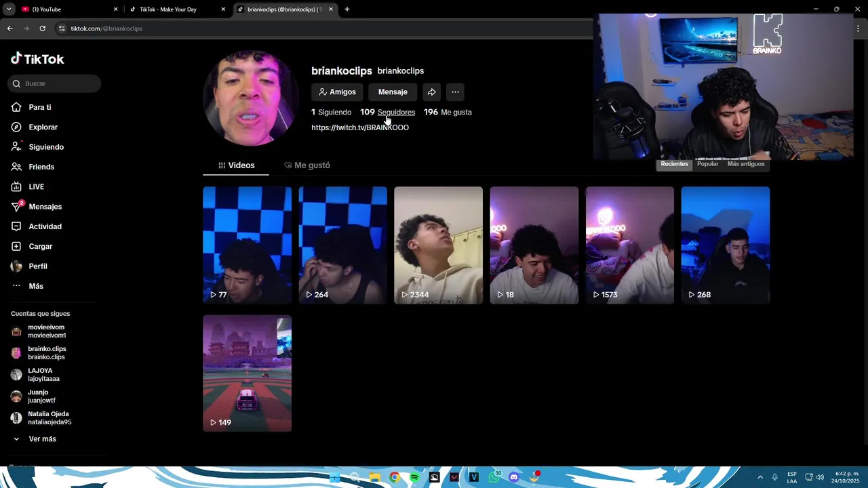Click the briankoclips profile picture

(250, 98)
